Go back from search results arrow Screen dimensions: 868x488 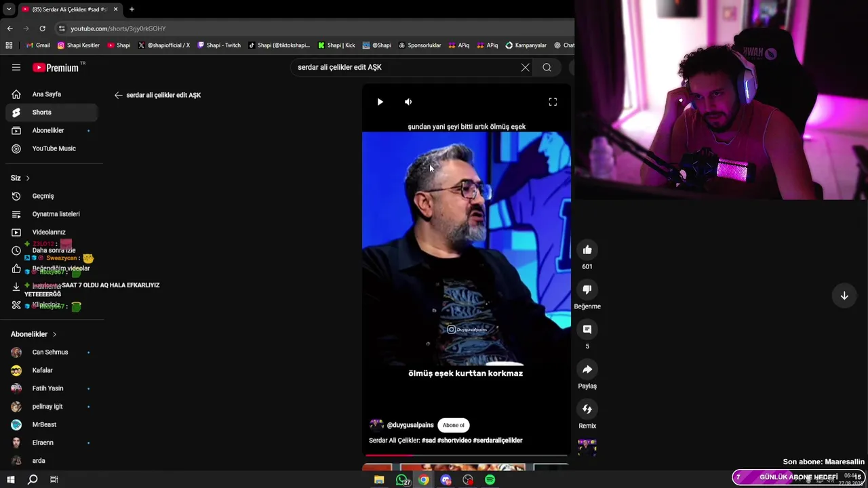[x=119, y=96]
